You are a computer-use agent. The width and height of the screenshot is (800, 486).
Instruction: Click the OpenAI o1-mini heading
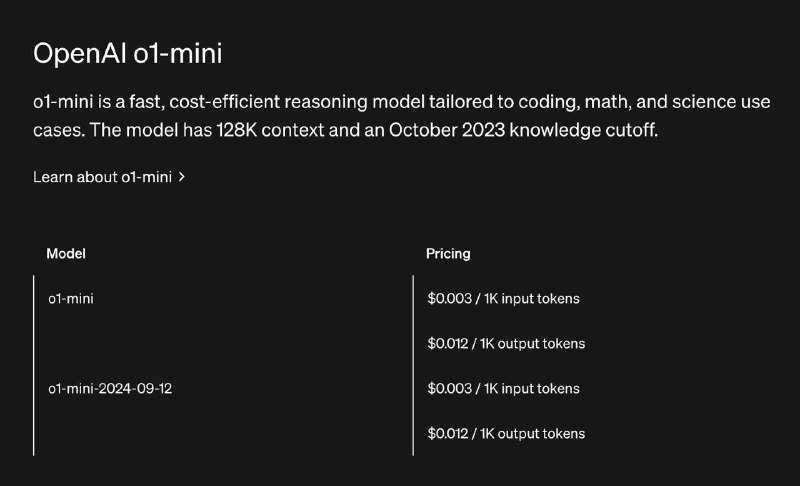[128, 54]
